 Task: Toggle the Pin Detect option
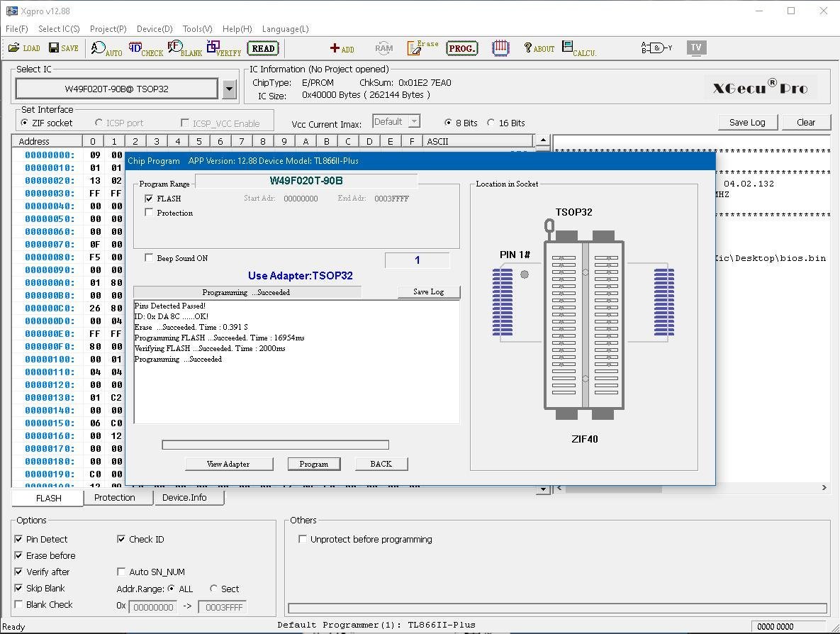pyautogui.click(x=18, y=539)
